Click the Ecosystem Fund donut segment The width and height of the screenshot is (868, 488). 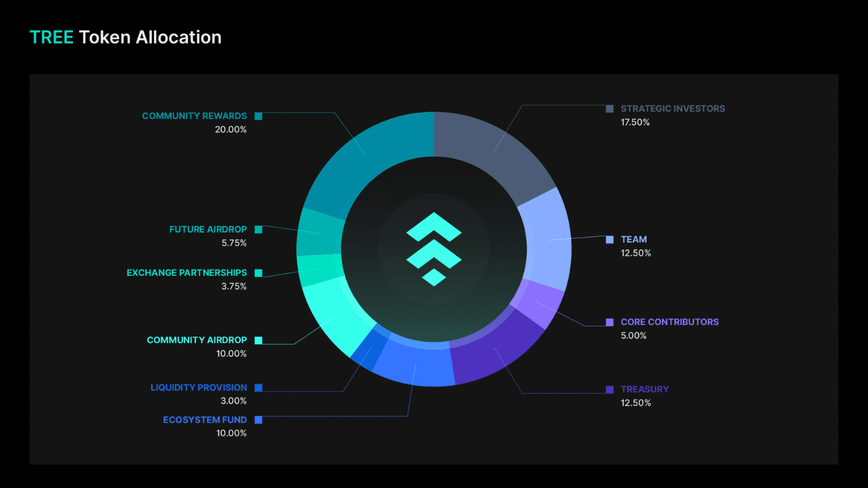415,365
